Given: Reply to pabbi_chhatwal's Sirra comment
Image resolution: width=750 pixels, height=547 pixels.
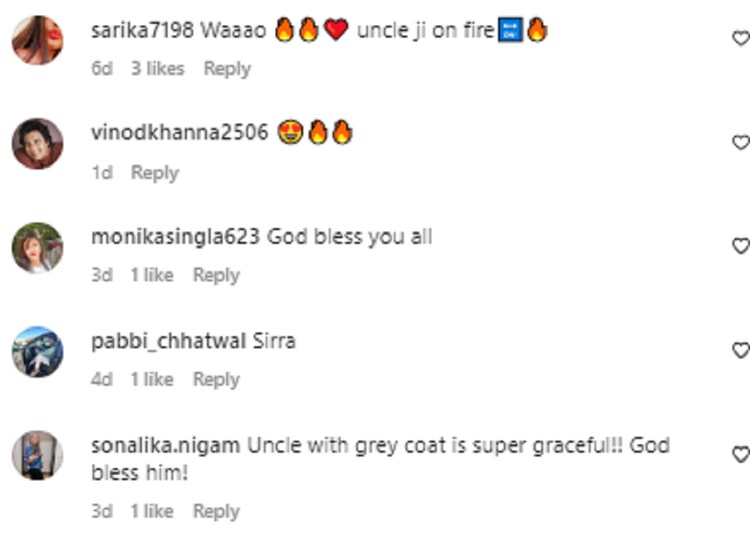Looking at the screenshot, I should [216, 379].
